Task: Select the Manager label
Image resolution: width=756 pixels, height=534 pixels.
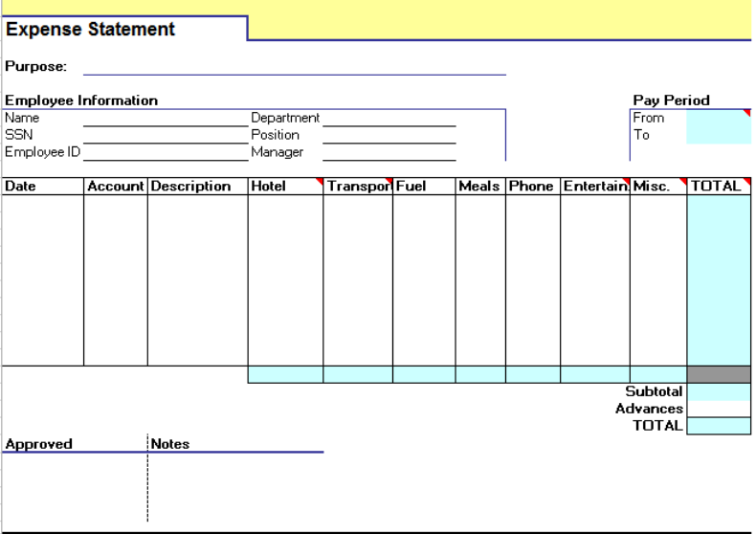Action: coord(278,152)
